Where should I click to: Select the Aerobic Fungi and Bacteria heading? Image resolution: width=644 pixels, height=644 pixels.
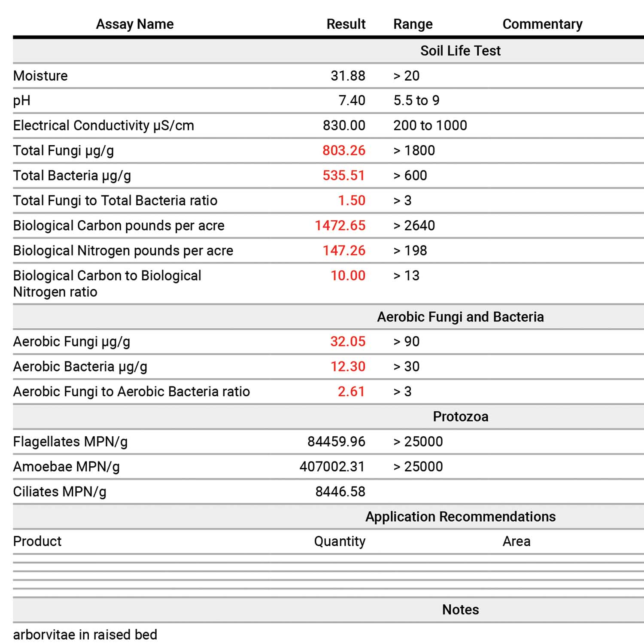pyautogui.click(x=460, y=317)
